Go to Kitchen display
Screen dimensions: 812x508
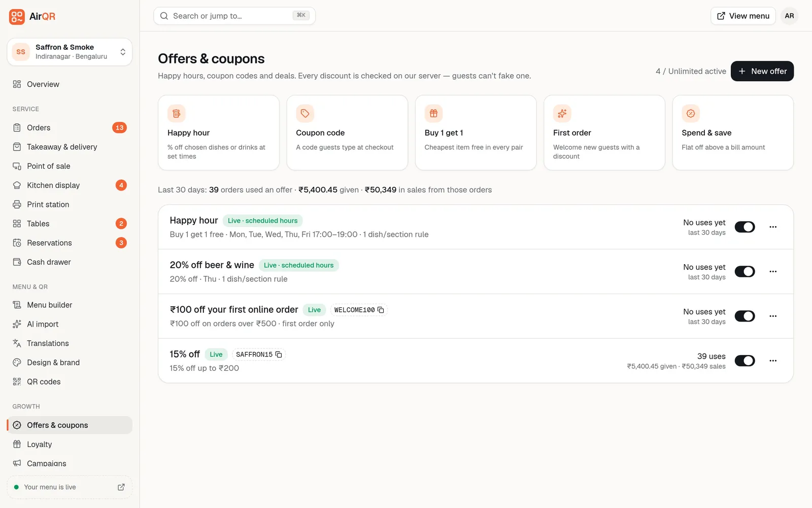click(x=70, y=185)
